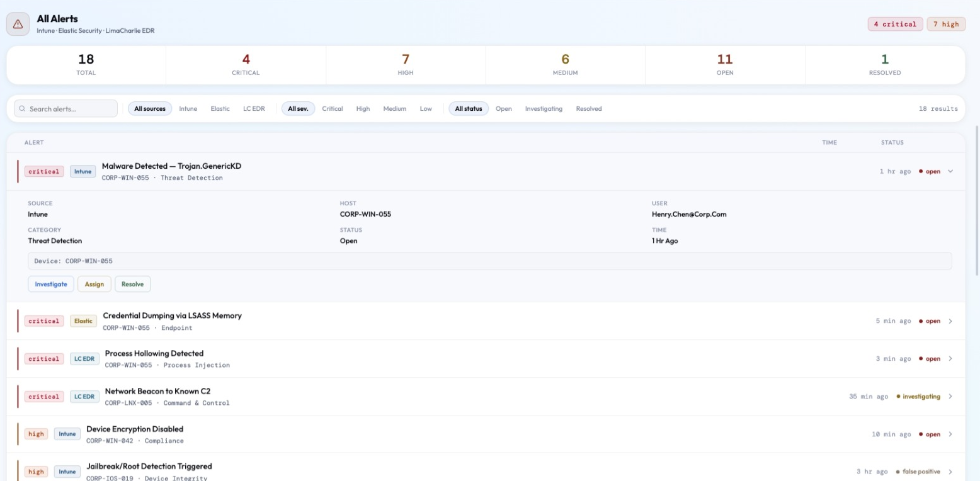Click critical severity tag on Network Beacon alert

click(x=44, y=397)
